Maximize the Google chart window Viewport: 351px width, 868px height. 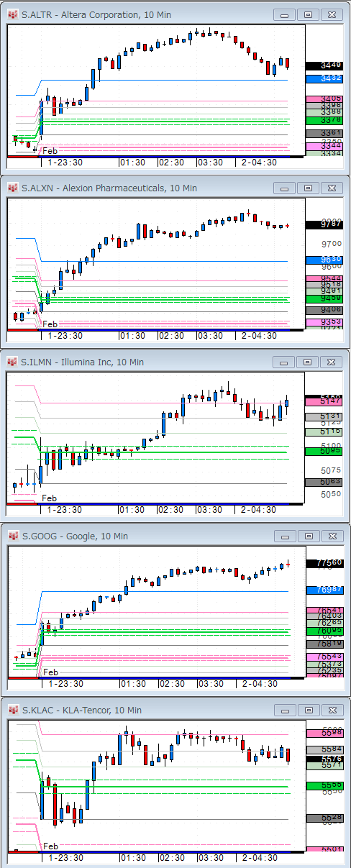click(x=308, y=536)
